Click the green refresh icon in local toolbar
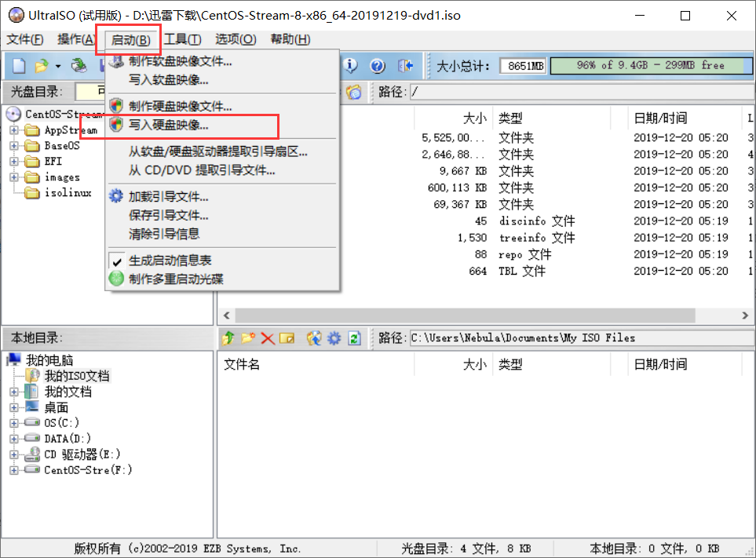756x558 pixels. click(354, 338)
